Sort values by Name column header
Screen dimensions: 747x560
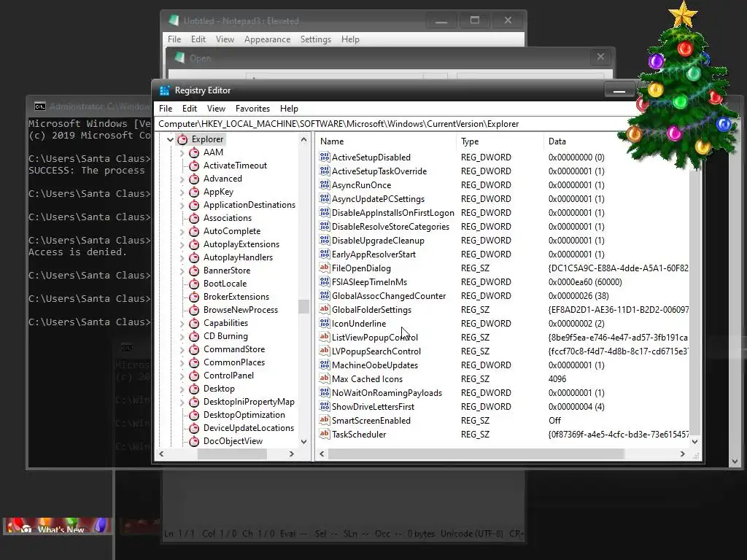(x=386, y=141)
